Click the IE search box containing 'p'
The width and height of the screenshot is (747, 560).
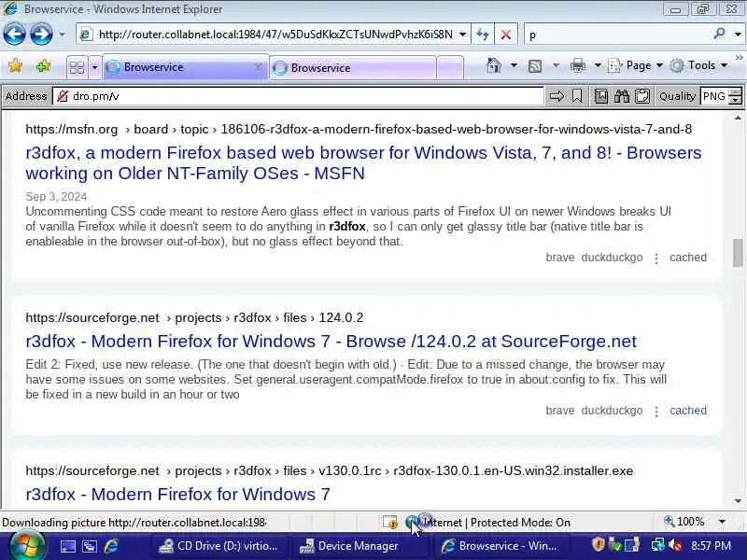click(617, 35)
